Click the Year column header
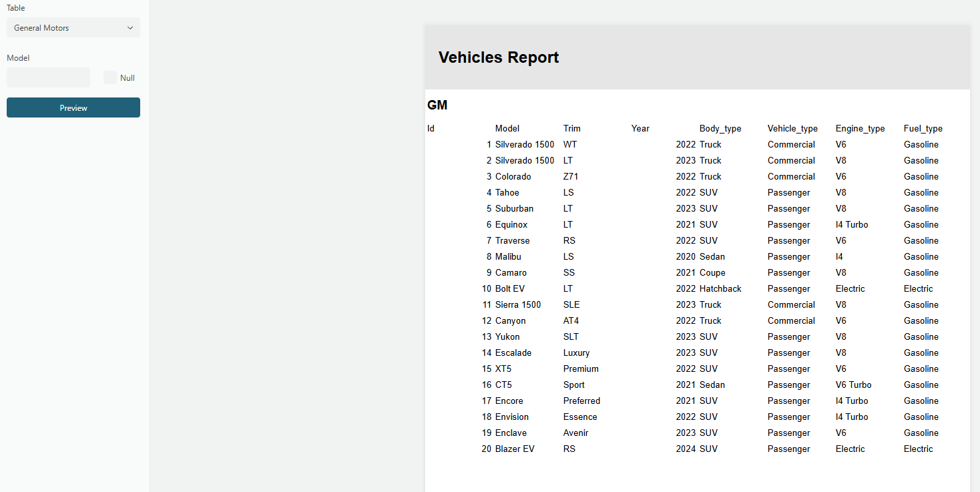Image resolution: width=980 pixels, height=492 pixels. coord(640,128)
